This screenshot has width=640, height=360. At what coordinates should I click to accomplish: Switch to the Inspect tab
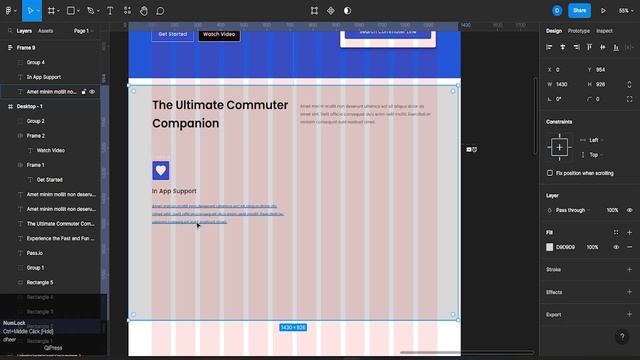click(604, 31)
